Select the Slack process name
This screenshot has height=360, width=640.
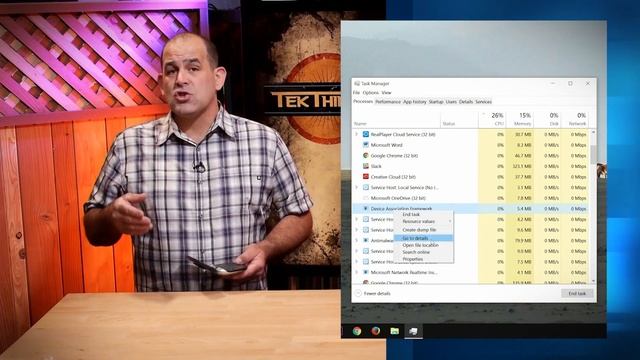point(376,166)
